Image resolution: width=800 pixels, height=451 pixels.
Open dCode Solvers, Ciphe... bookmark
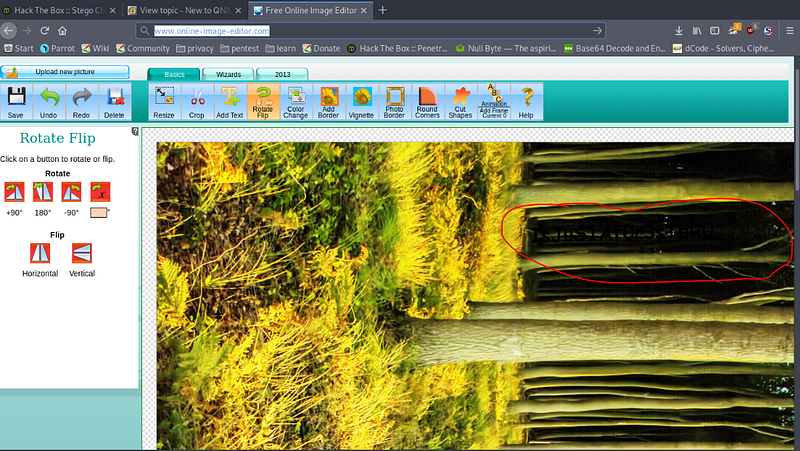coord(723,48)
